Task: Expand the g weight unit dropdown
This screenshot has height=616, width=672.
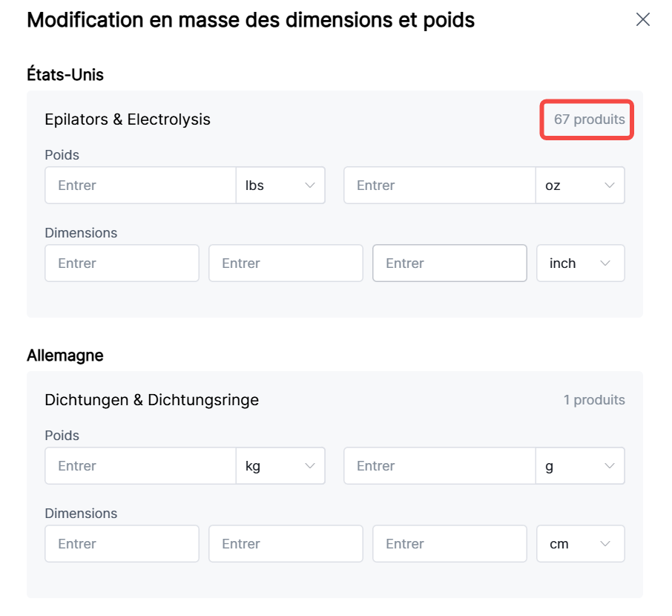Action: 580,466
